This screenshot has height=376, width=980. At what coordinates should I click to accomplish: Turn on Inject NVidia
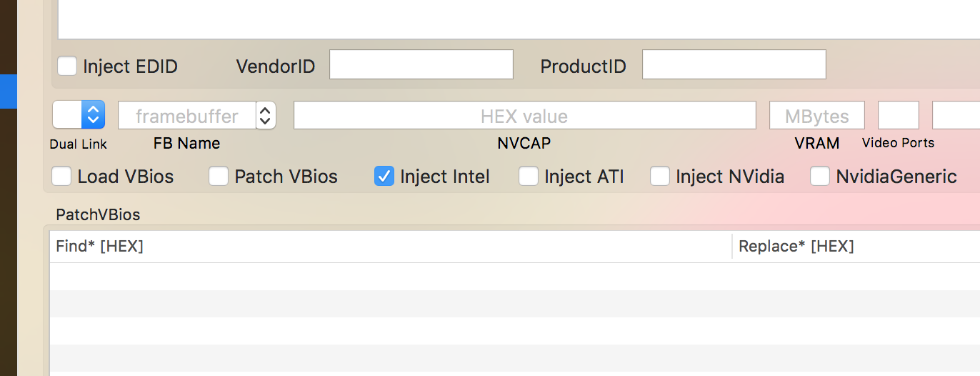click(x=660, y=176)
